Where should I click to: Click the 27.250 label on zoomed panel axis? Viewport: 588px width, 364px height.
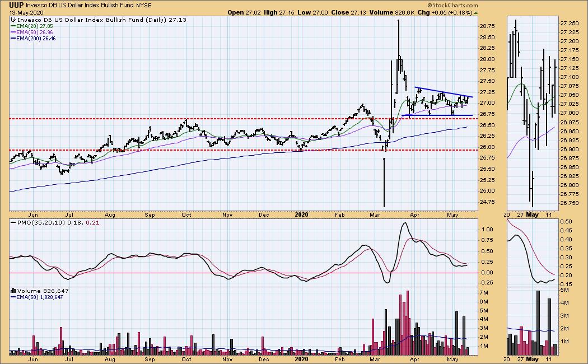click(570, 24)
